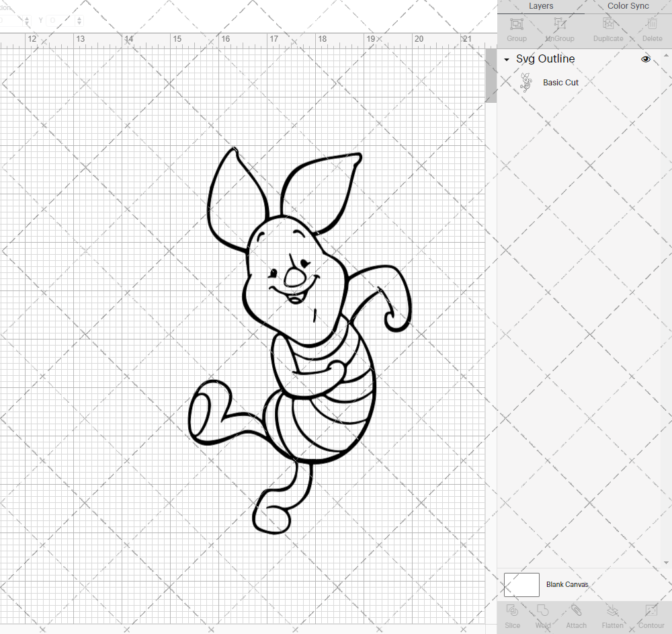This screenshot has height=634, width=672.
Task: Hide the Svg Outline layer with eye icon
Action: 645,59
